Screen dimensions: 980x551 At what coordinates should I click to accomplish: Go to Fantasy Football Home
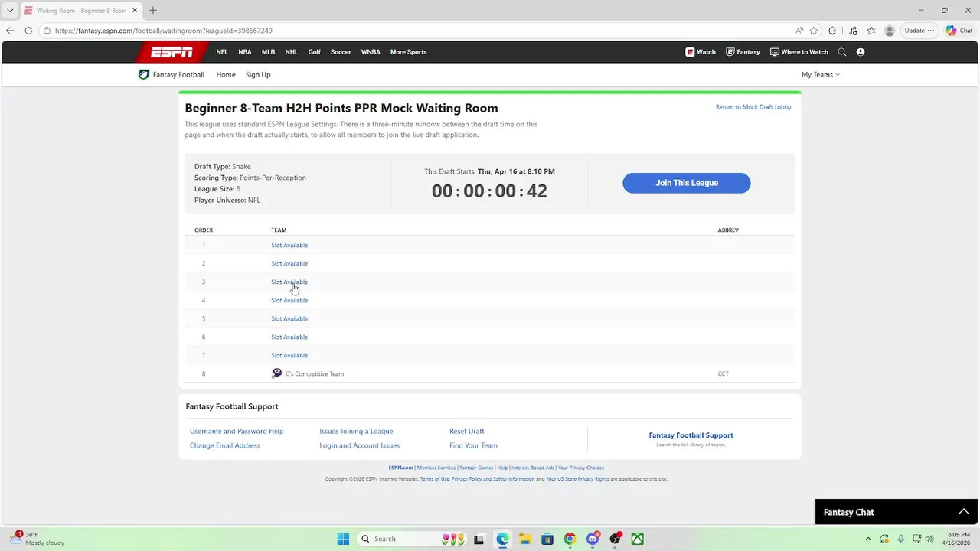pos(226,74)
